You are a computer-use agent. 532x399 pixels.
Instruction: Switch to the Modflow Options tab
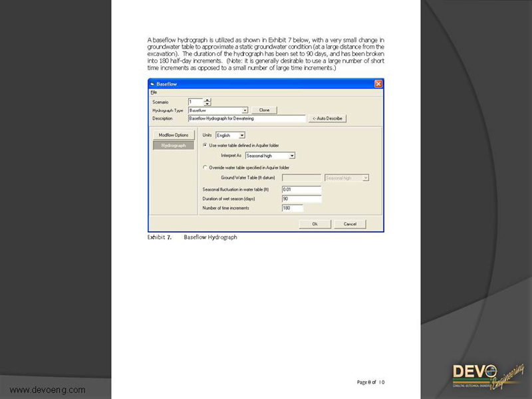[x=173, y=135]
